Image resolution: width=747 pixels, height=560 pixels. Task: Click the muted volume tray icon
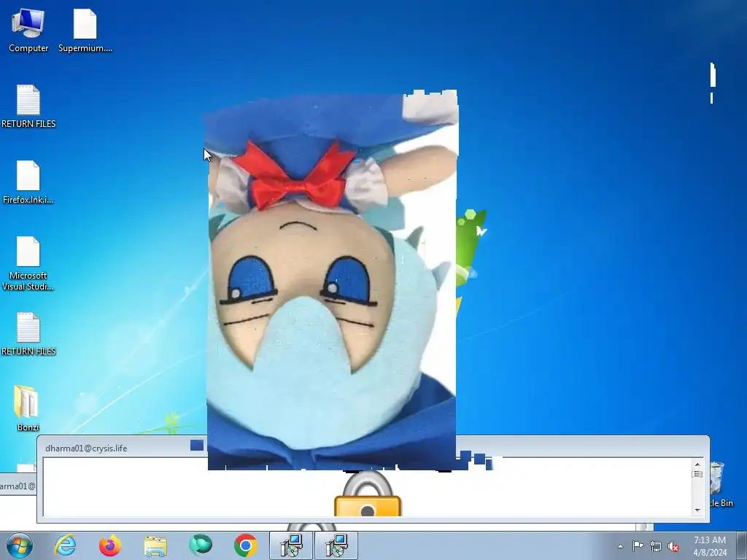click(673, 547)
